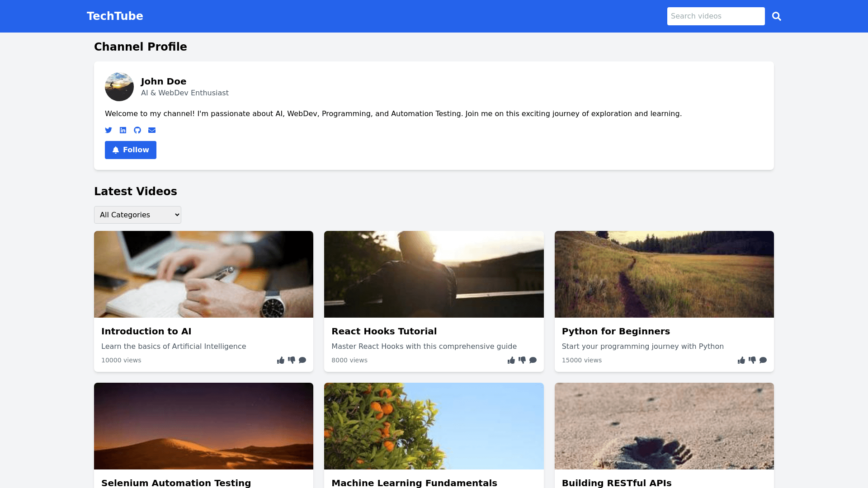Screen dimensions: 868x488
Task: Open comments on React Hooks Tutorial
Action: point(533,360)
